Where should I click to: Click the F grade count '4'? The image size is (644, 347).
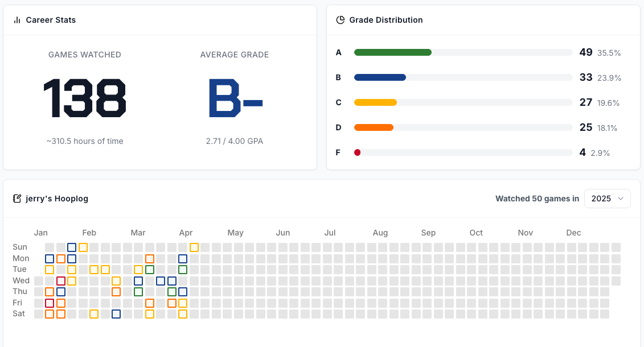click(x=583, y=152)
